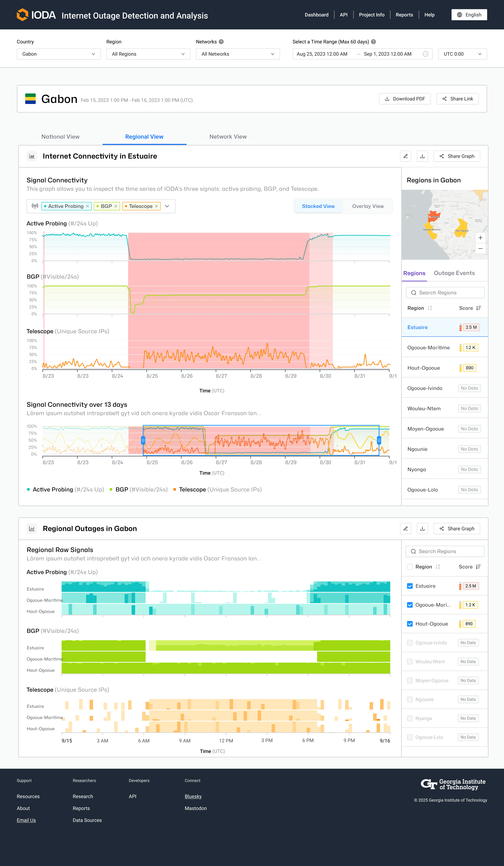Open the Country dropdown showing Gabon
This screenshot has width=504, height=866.
(x=58, y=54)
